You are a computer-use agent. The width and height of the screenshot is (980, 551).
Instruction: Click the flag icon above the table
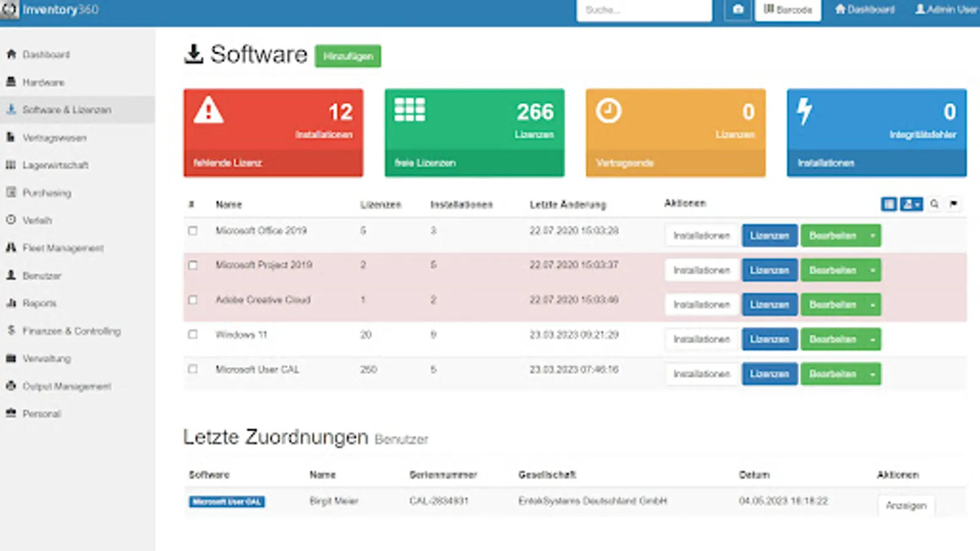tap(954, 204)
